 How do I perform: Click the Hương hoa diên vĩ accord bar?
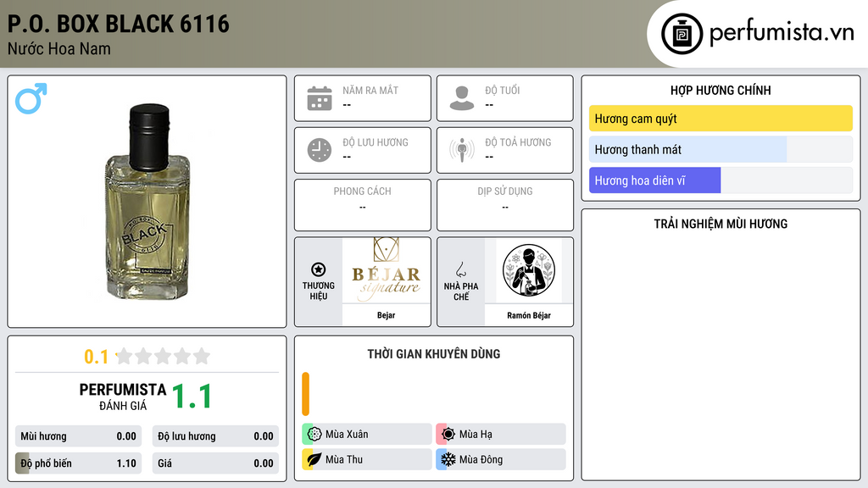pos(721,180)
